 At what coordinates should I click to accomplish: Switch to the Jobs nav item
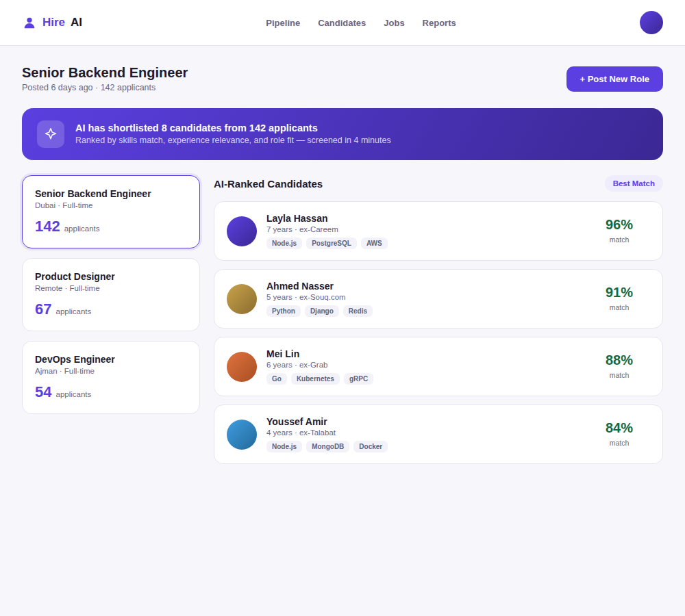394,23
